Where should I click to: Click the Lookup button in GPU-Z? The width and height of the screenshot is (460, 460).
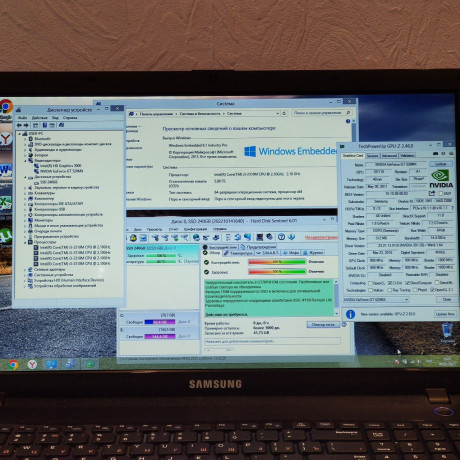pos(441,164)
